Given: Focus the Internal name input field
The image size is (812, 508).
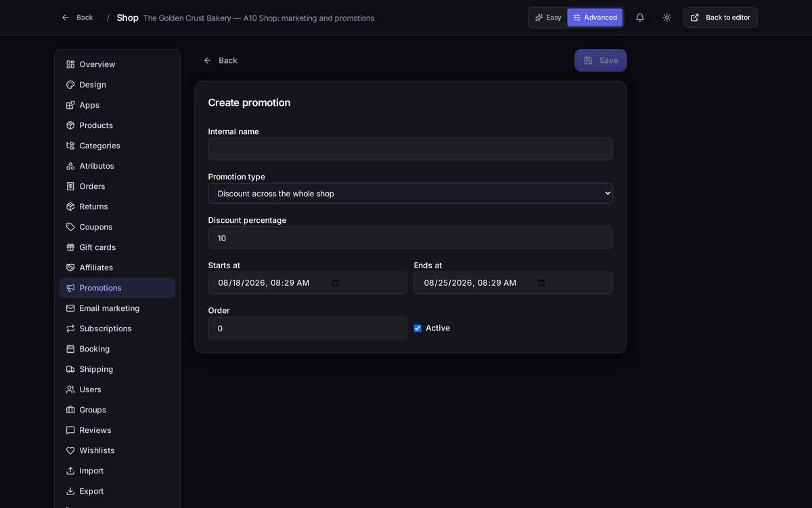Looking at the screenshot, I should (410, 149).
